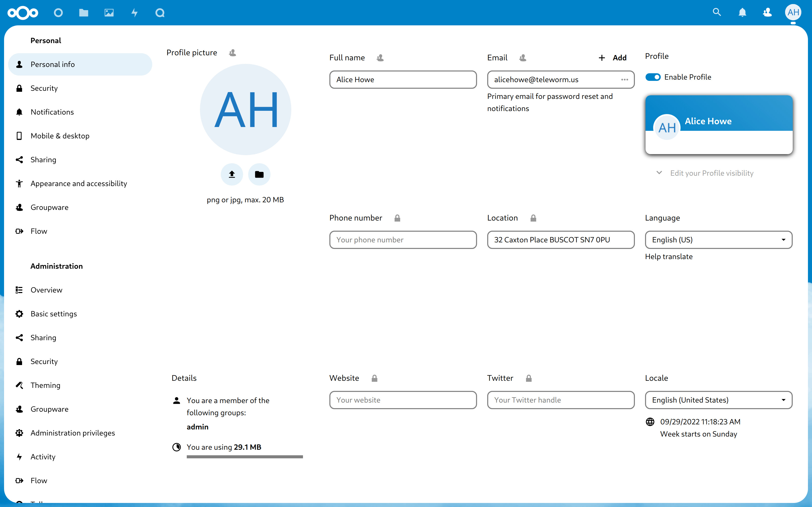Go to Theming in Administration
This screenshot has width=812, height=507.
tap(45, 385)
